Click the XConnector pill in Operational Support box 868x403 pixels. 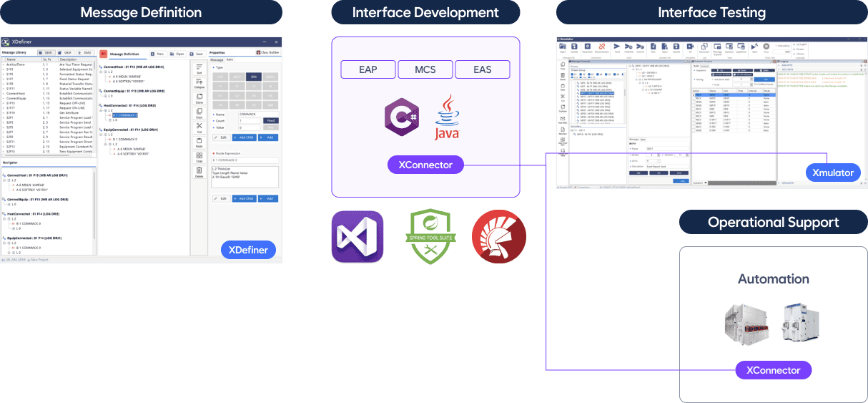[773, 370]
